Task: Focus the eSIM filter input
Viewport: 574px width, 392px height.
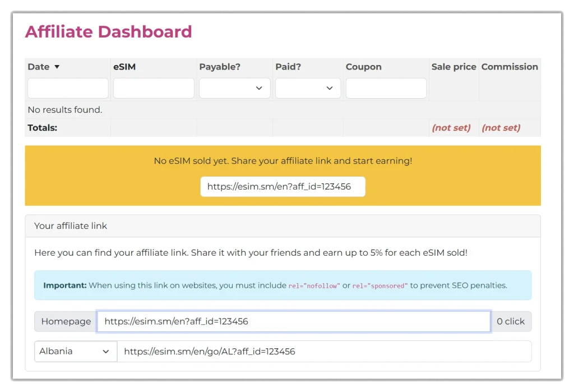Action: coord(154,88)
